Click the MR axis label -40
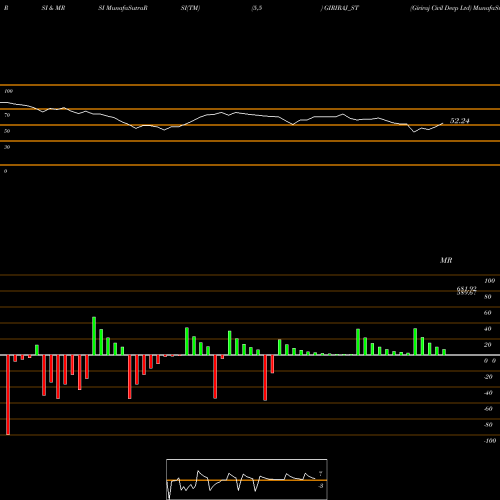This screenshot has width=500, height=500. click(x=488, y=393)
